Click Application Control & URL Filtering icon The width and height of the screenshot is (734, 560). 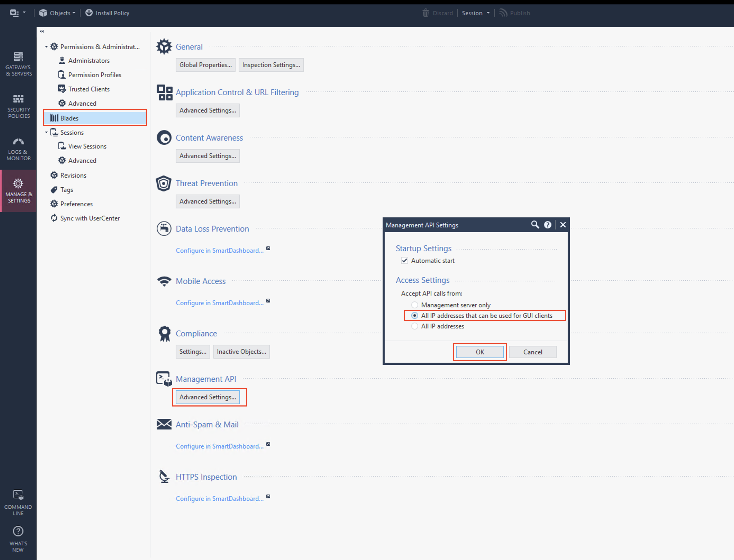165,92
